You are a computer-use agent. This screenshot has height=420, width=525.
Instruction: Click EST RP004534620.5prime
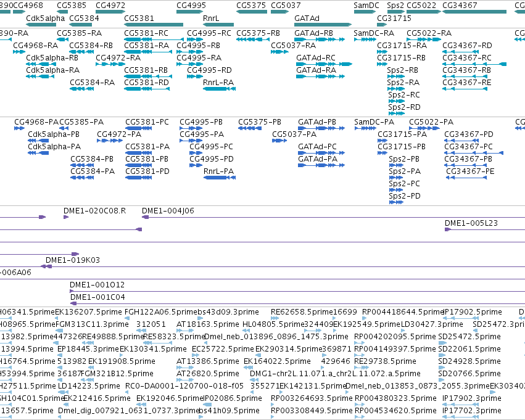click(395, 410)
